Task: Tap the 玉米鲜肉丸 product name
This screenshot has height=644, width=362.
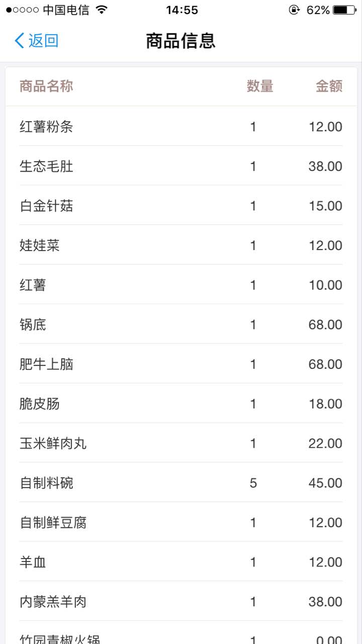Action: tap(53, 443)
